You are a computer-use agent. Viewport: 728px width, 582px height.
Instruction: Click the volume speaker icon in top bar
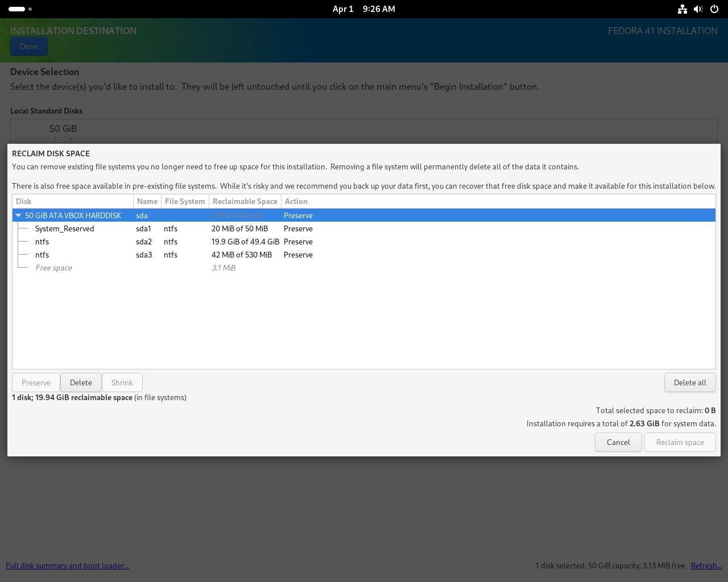pyautogui.click(x=698, y=9)
